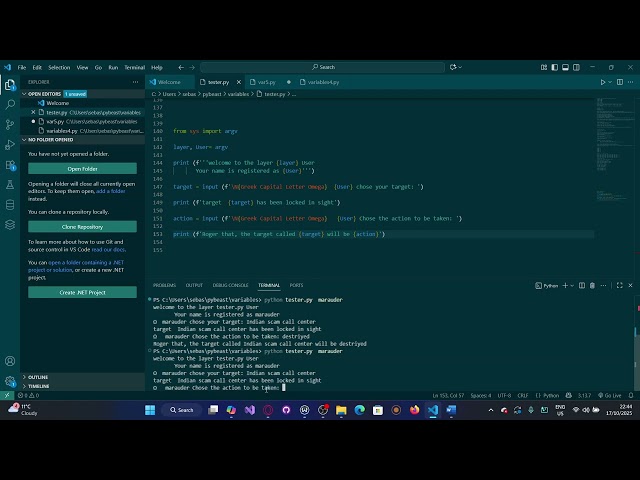Open the Selection menu
Image resolution: width=640 pixels, height=480 pixels.
tap(59, 67)
